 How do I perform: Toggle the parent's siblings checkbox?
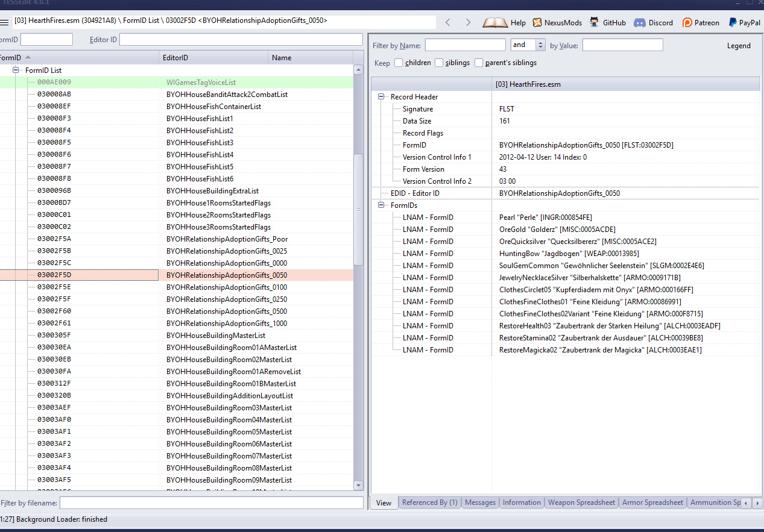click(x=479, y=63)
